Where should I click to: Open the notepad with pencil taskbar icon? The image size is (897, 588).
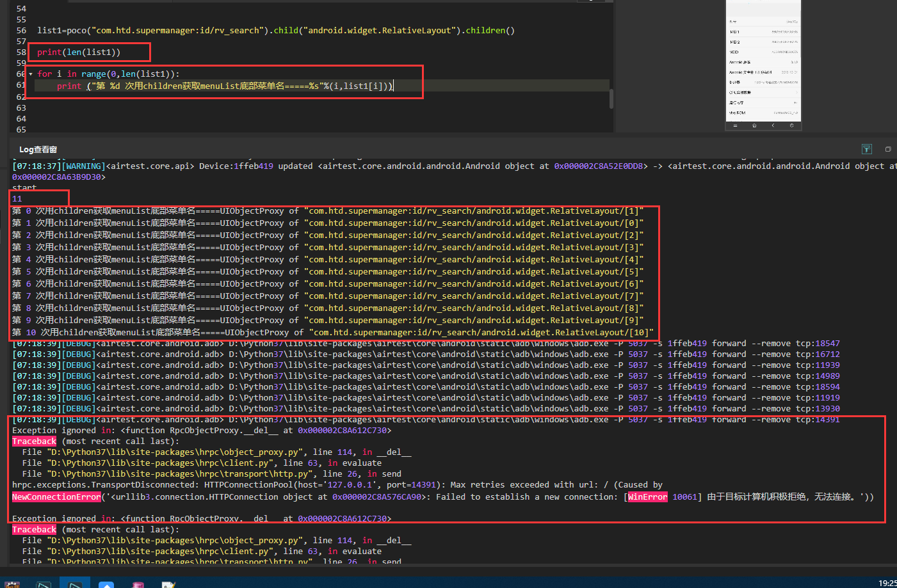tap(168, 584)
